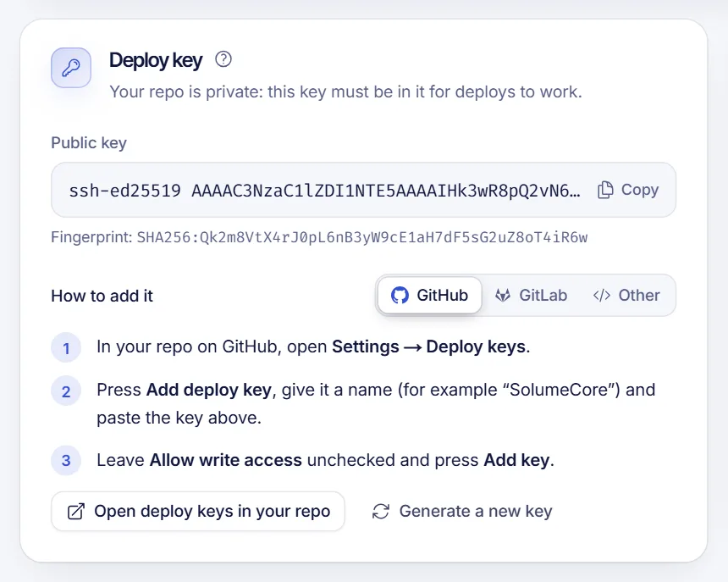Click the 'Deploy key' title

point(156,60)
